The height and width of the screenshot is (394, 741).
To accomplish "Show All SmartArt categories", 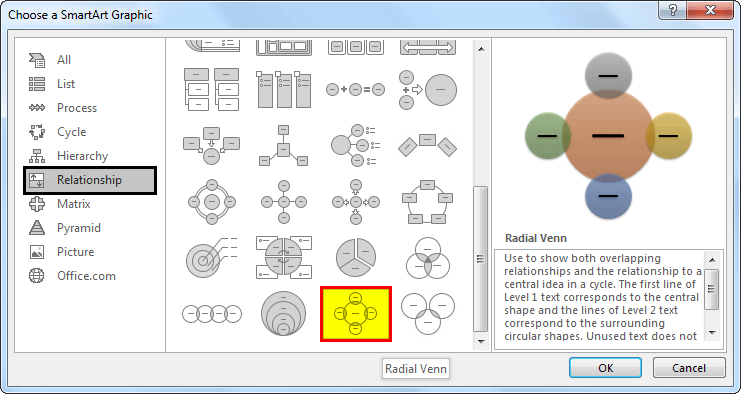I will point(64,60).
